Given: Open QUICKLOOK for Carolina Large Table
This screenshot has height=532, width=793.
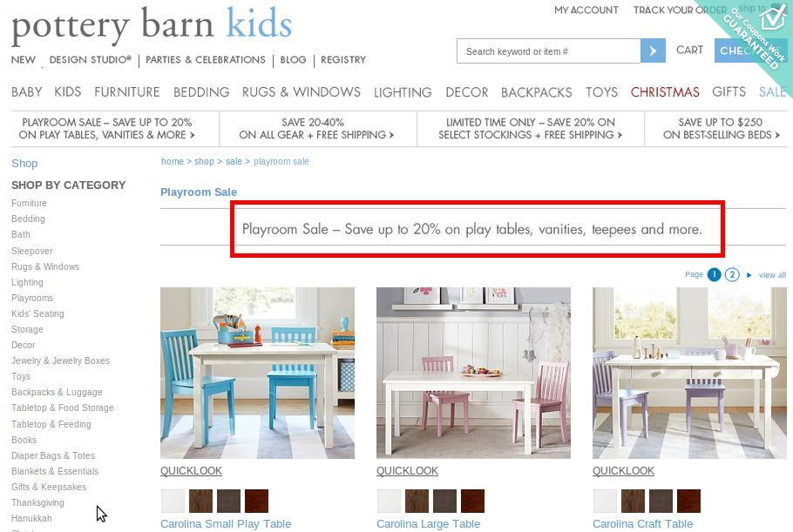Looking at the screenshot, I should coord(407,470).
